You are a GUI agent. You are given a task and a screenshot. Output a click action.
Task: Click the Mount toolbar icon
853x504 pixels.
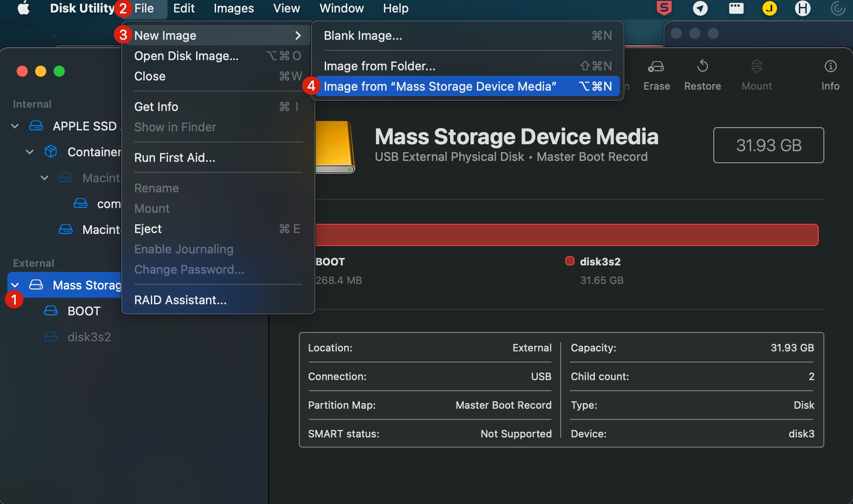pyautogui.click(x=757, y=66)
